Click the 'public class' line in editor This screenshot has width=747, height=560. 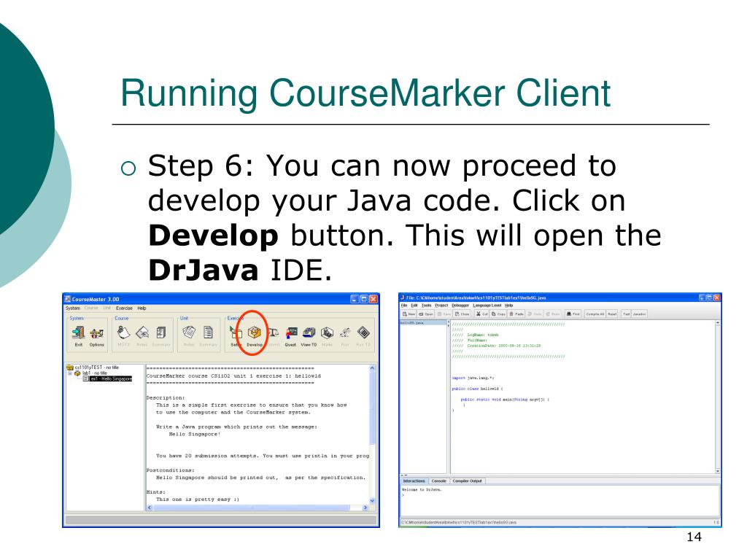pos(477,389)
